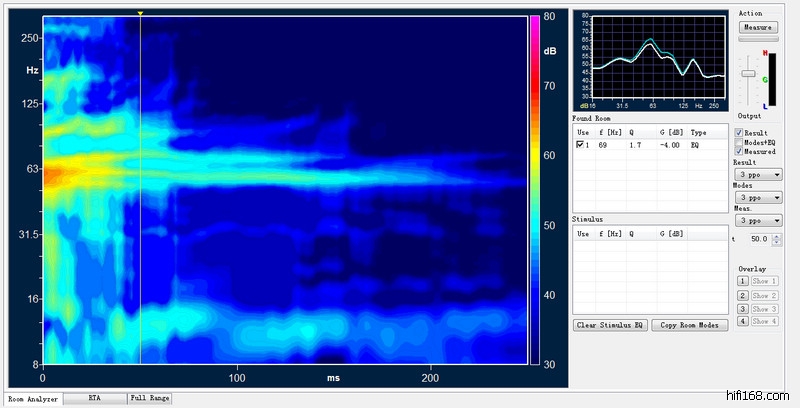800x408 pixels.
Task: Expand the Modes smoothing dropdown
Action: (756, 197)
